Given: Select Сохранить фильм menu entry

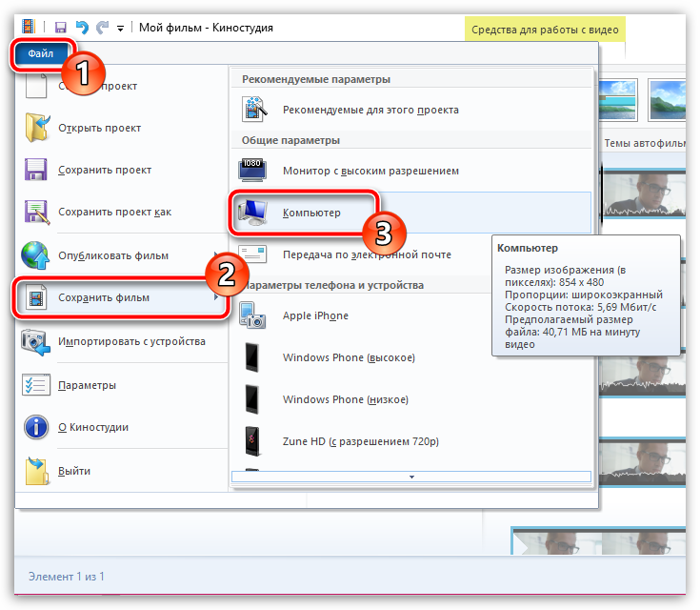Looking at the screenshot, I should 121,297.
